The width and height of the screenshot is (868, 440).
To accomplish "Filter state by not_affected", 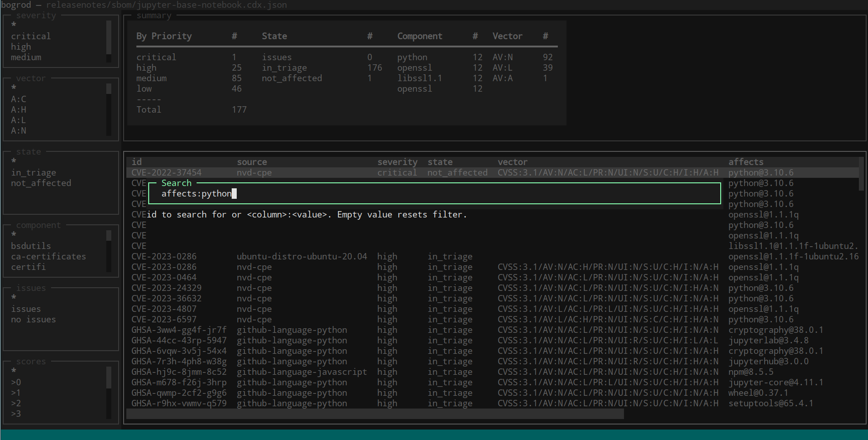I will click(41, 183).
